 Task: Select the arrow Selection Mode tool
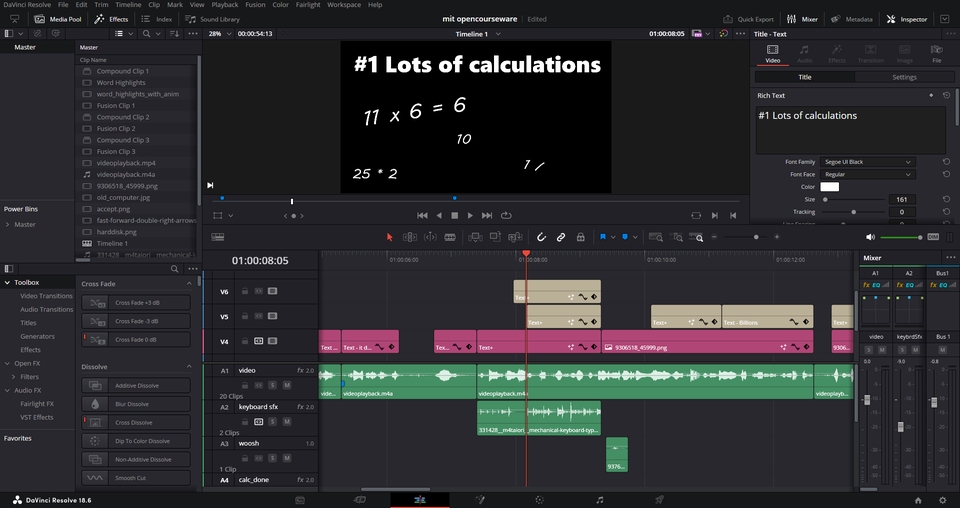pyautogui.click(x=389, y=237)
